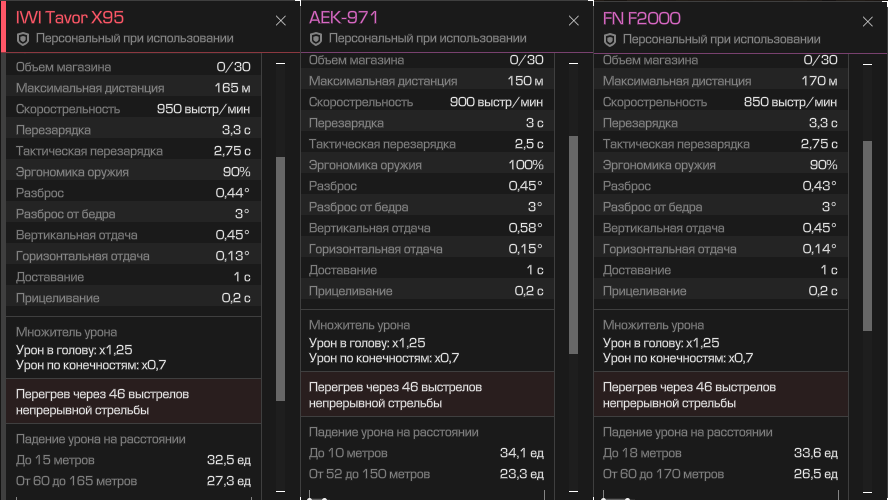Click the scroll-up mark in AEK-971 panel
Image resolution: width=888 pixels, height=500 pixels.
tap(573, 63)
